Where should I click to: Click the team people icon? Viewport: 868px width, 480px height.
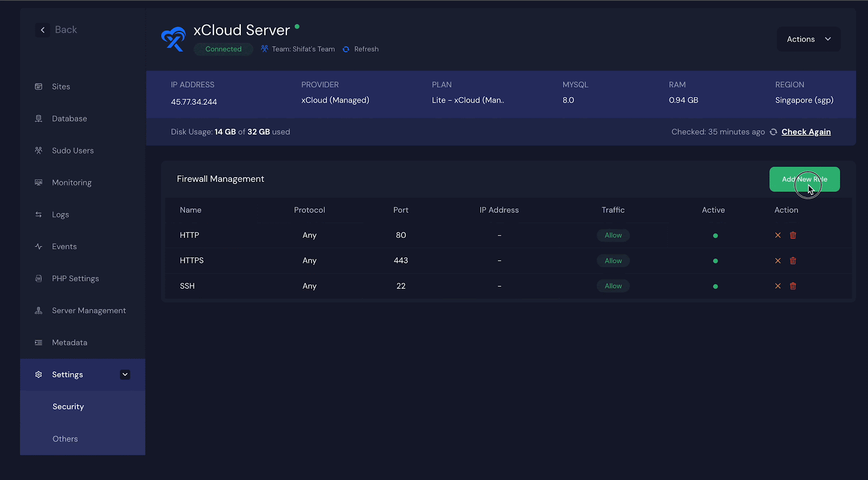click(x=265, y=49)
